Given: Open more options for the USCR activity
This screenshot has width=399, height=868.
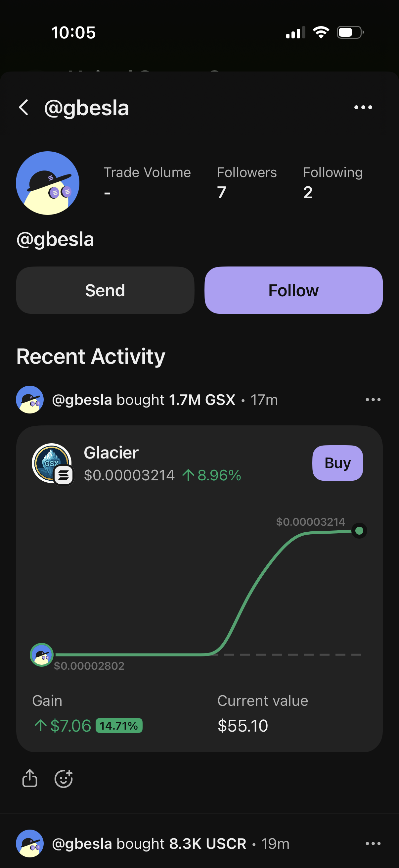Looking at the screenshot, I should point(373,844).
